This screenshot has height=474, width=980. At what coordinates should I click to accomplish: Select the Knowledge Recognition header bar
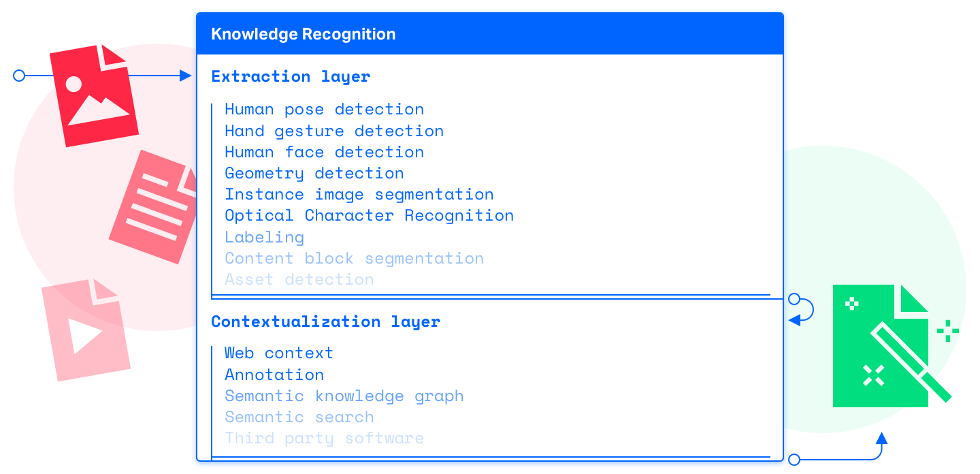click(x=490, y=34)
